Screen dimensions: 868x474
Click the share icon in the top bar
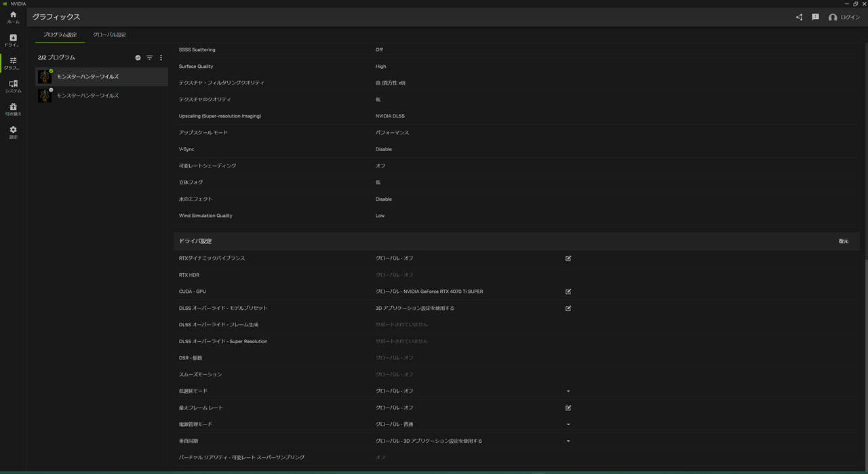click(x=799, y=17)
